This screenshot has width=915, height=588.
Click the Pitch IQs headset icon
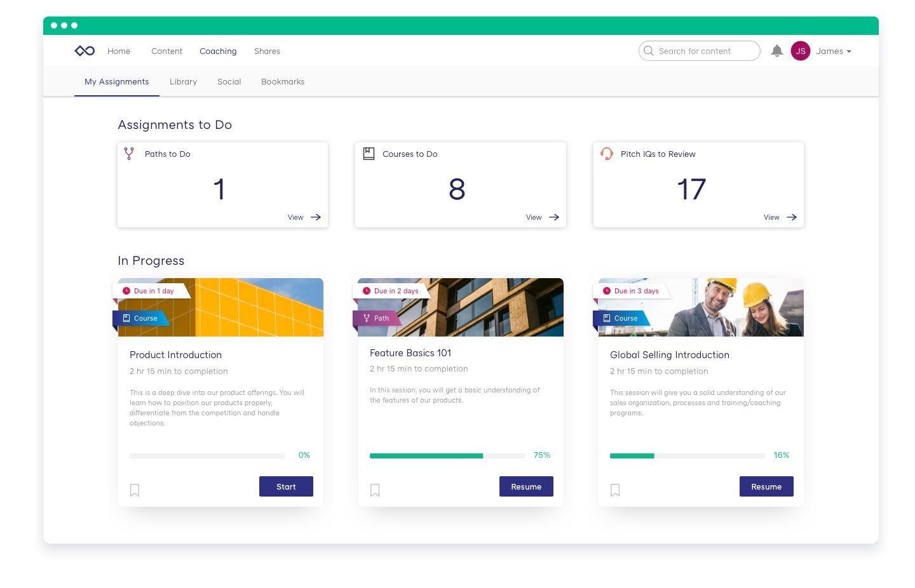pyautogui.click(x=607, y=154)
